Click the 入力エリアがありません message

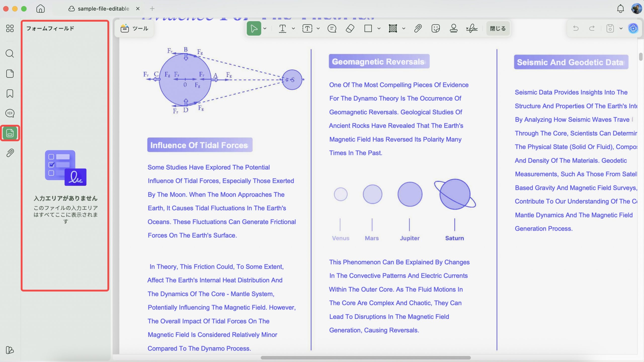click(66, 198)
